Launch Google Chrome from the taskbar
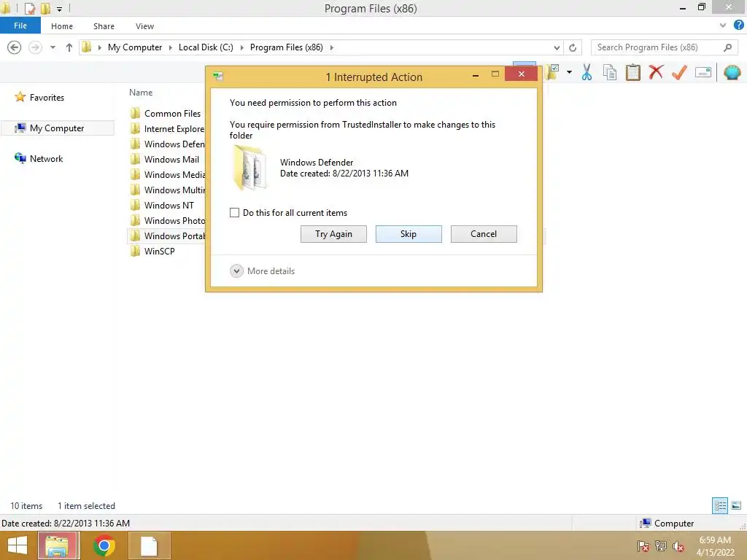The width and height of the screenshot is (747, 560). coord(104,545)
